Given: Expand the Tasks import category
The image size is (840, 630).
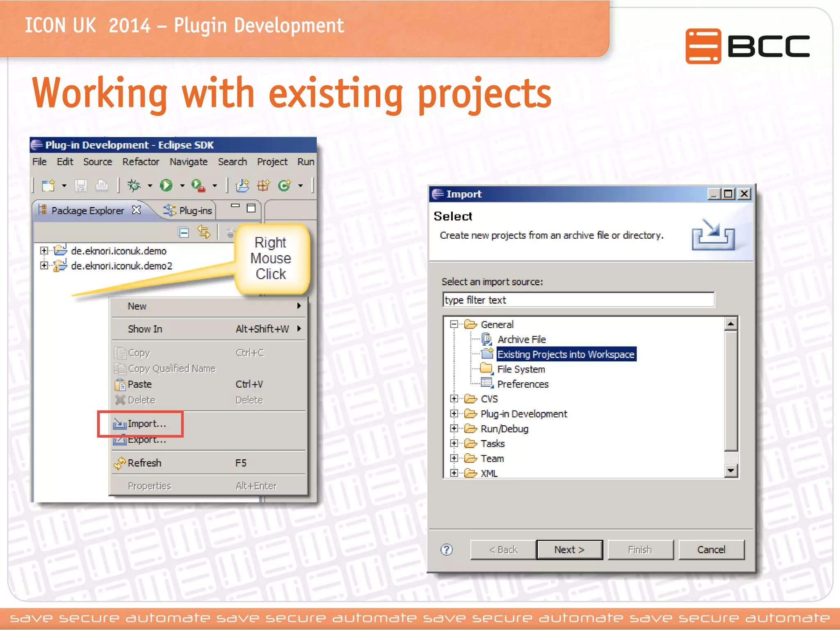Looking at the screenshot, I should click(x=454, y=443).
